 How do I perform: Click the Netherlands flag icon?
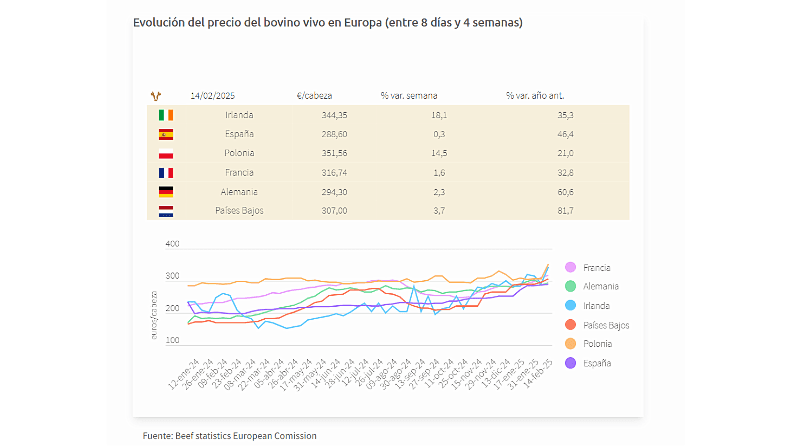(x=166, y=210)
